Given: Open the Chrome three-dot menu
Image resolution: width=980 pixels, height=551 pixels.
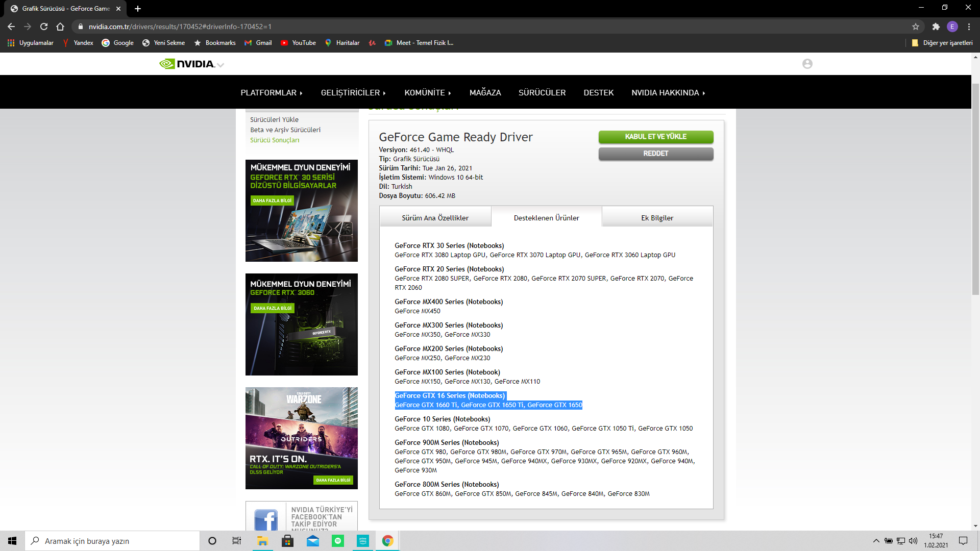Looking at the screenshot, I should [969, 27].
